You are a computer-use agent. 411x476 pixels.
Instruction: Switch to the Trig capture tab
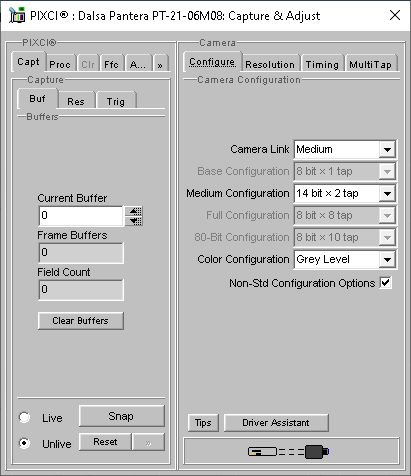tap(116, 101)
